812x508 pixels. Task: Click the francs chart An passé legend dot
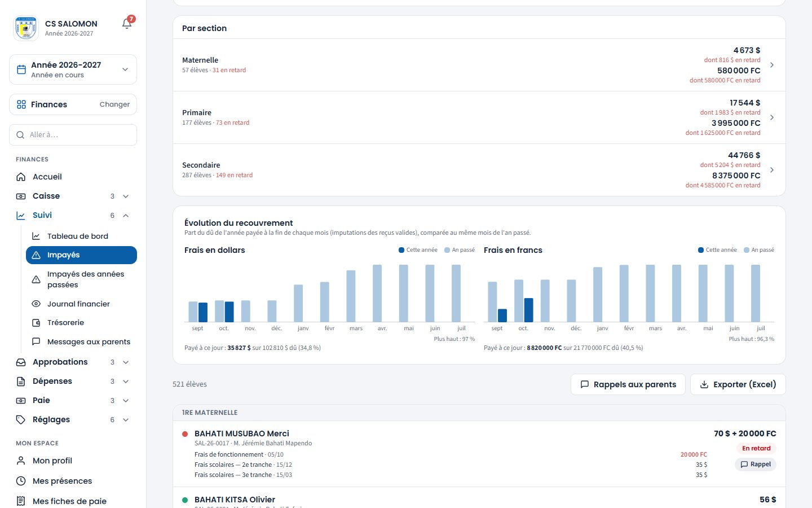(x=747, y=250)
